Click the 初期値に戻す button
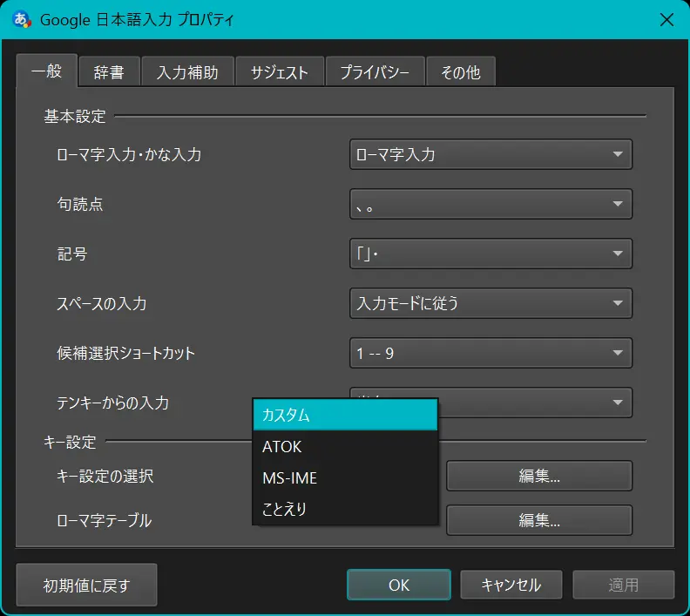Viewport: 690px width, 616px height. pos(87,586)
